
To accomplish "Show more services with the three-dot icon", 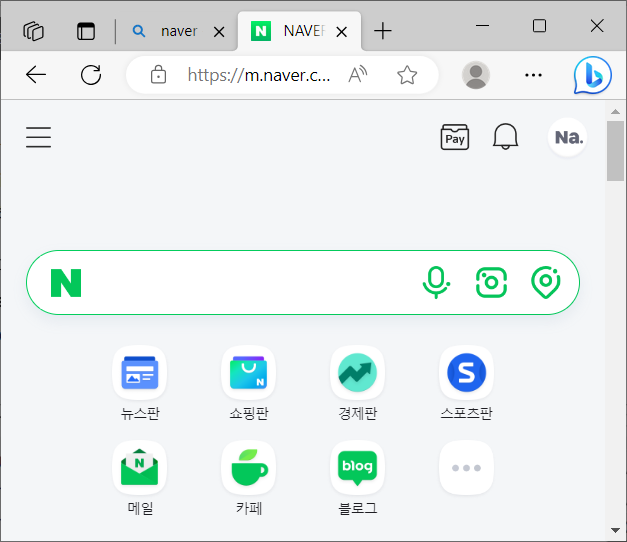I will point(466,468).
